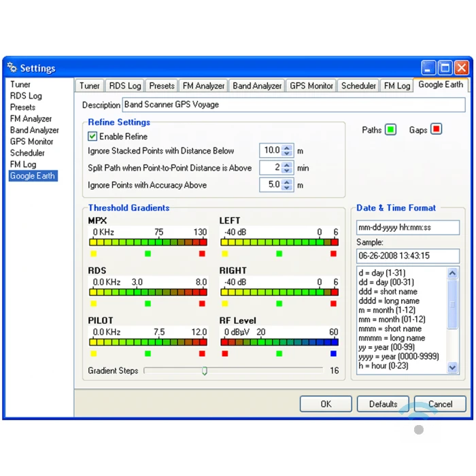Screen dimensions: 476x476
Task: Click the Gradient Steps slider thumb
Action: tap(205, 371)
